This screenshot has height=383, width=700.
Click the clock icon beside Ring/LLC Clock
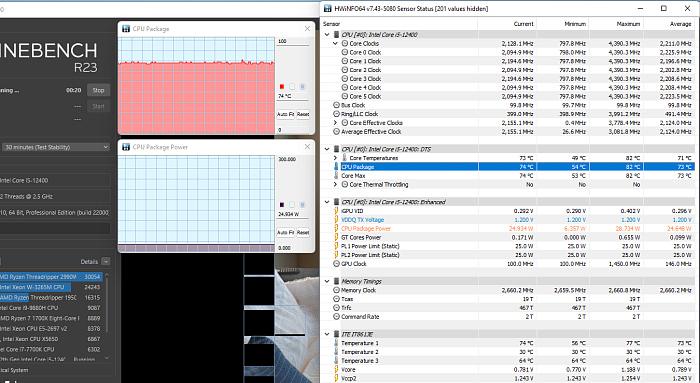pos(336,114)
